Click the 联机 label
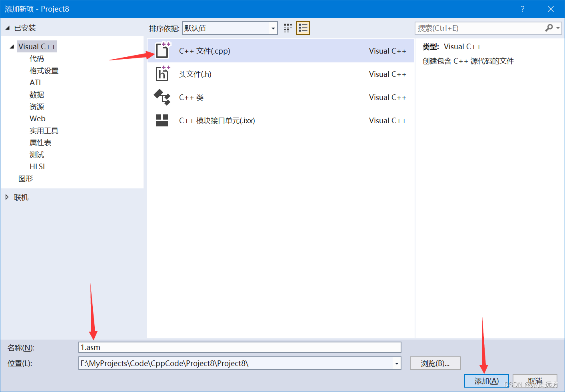The width and height of the screenshot is (565, 392). [x=21, y=197]
